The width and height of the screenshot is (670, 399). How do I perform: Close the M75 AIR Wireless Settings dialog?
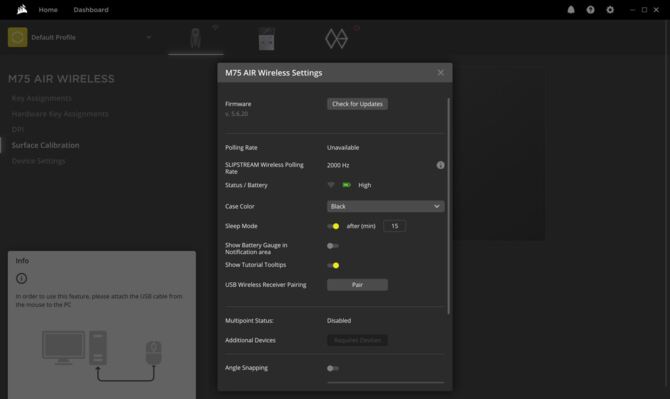click(x=441, y=73)
